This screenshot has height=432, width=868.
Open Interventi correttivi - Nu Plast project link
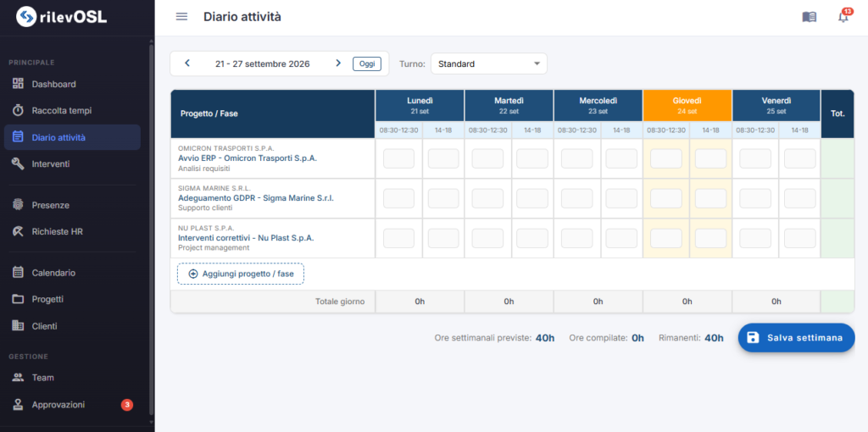click(246, 238)
